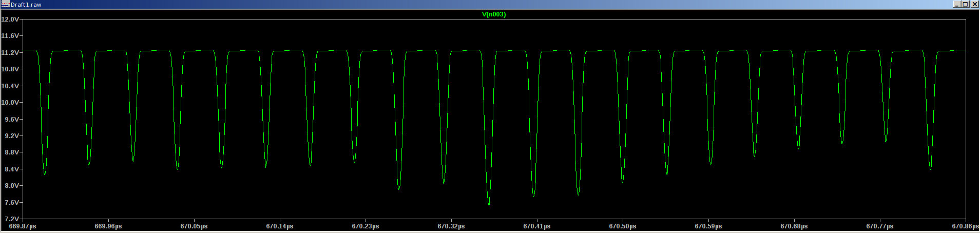Click the 7.2V y-axis label
Image resolution: width=980 pixels, height=233 pixels.
point(12,219)
